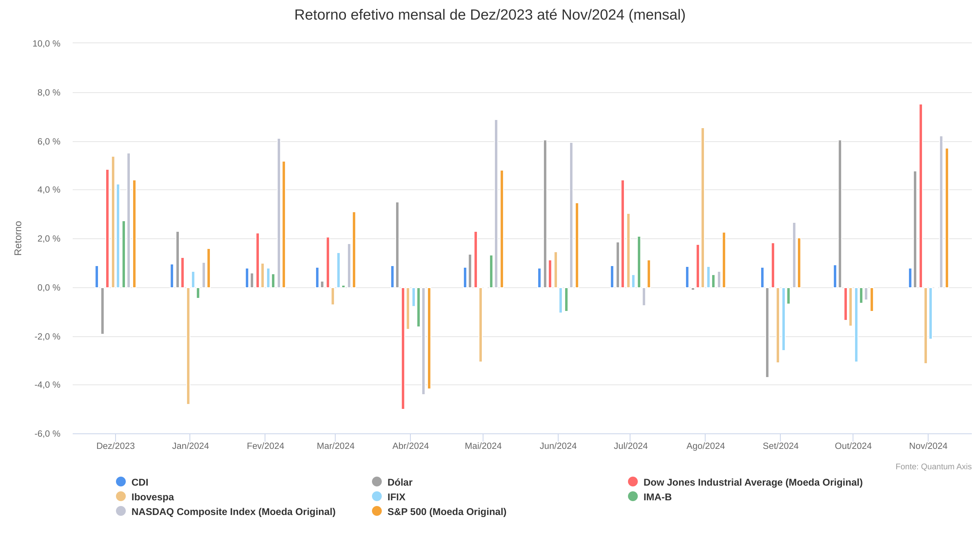Click the 10,0 % y-axis label
The height and width of the screenshot is (546, 980).
[x=46, y=43]
